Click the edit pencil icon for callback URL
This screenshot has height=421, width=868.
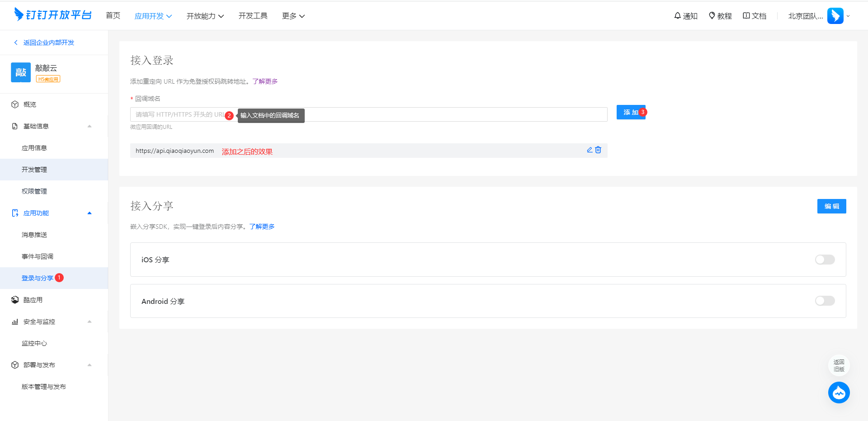(590, 150)
